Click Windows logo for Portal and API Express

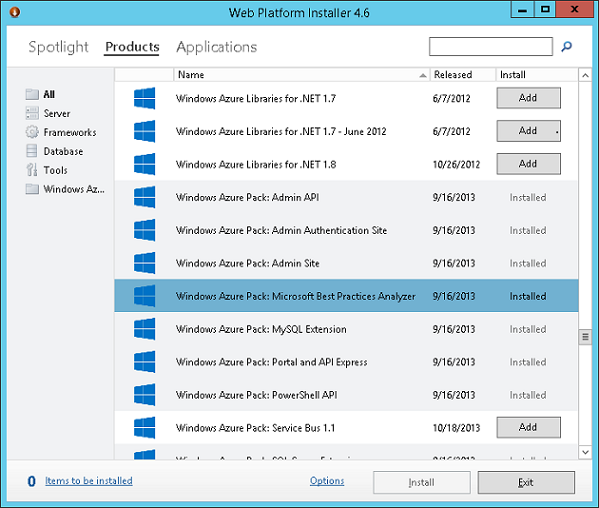[144, 362]
